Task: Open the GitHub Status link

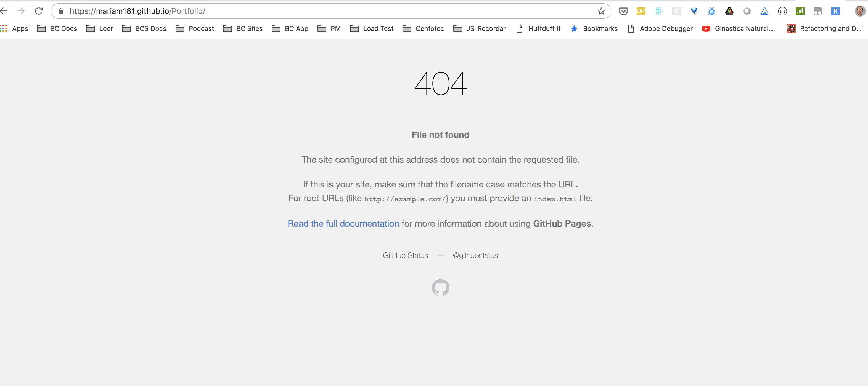Action: pyautogui.click(x=405, y=255)
